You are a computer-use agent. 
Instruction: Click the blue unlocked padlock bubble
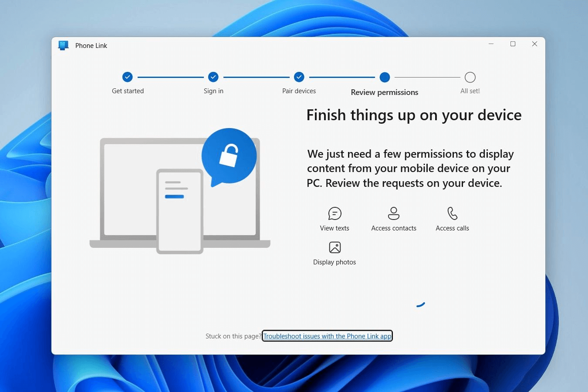point(229,156)
